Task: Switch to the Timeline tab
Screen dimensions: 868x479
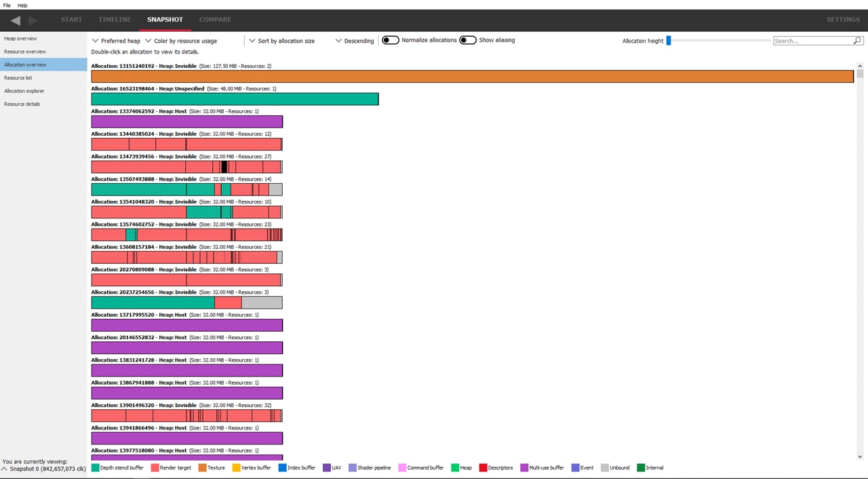Action: point(115,20)
